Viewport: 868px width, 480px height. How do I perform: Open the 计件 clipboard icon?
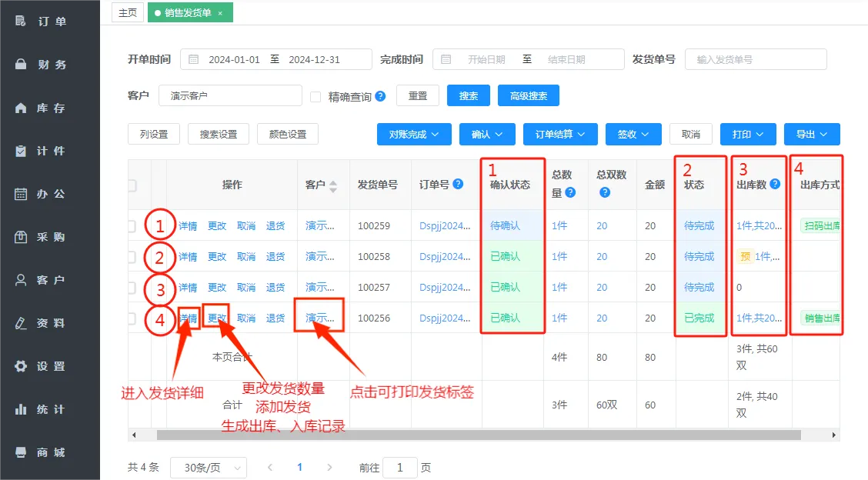click(x=21, y=151)
